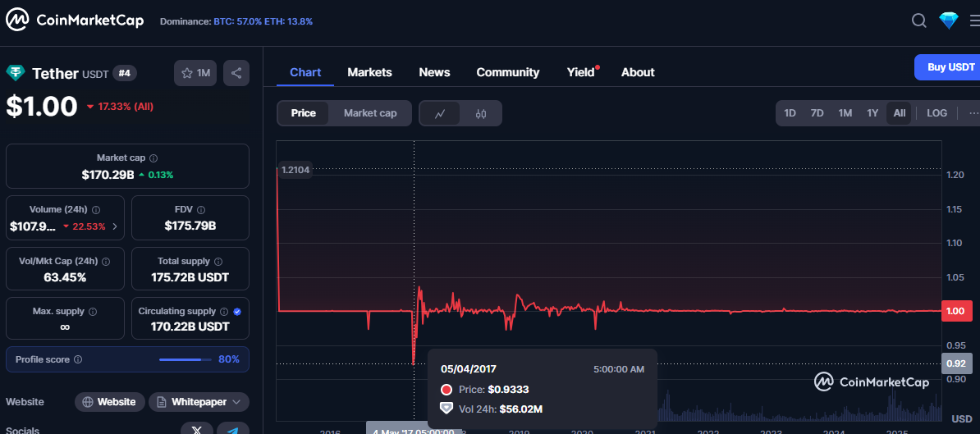This screenshot has width=980, height=434.
Task: Expand Volume (24h) details chevron
Action: pos(114,226)
